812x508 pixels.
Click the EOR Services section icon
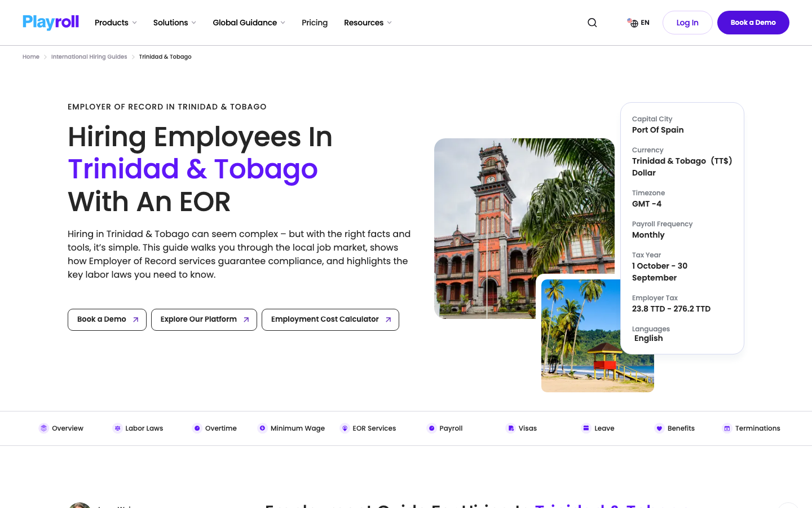pos(345,428)
